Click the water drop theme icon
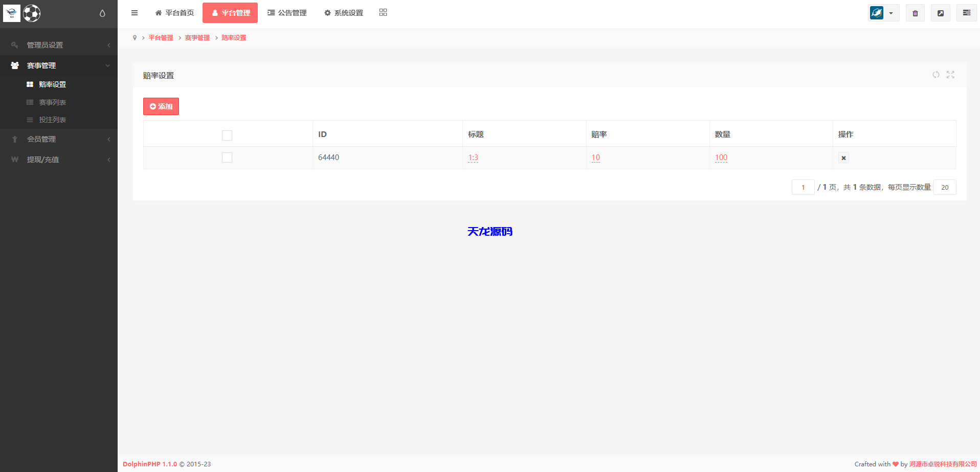Screen dimensions: 980x472 (102, 13)
